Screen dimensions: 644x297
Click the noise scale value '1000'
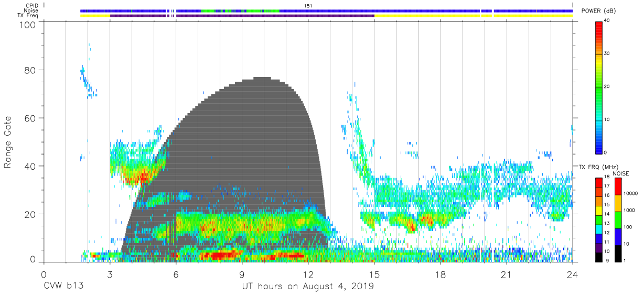pyautogui.click(x=629, y=210)
